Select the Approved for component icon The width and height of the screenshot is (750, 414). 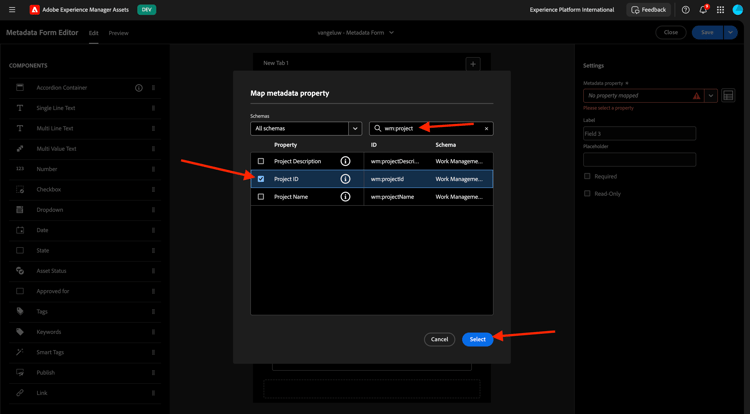click(x=20, y=291)
